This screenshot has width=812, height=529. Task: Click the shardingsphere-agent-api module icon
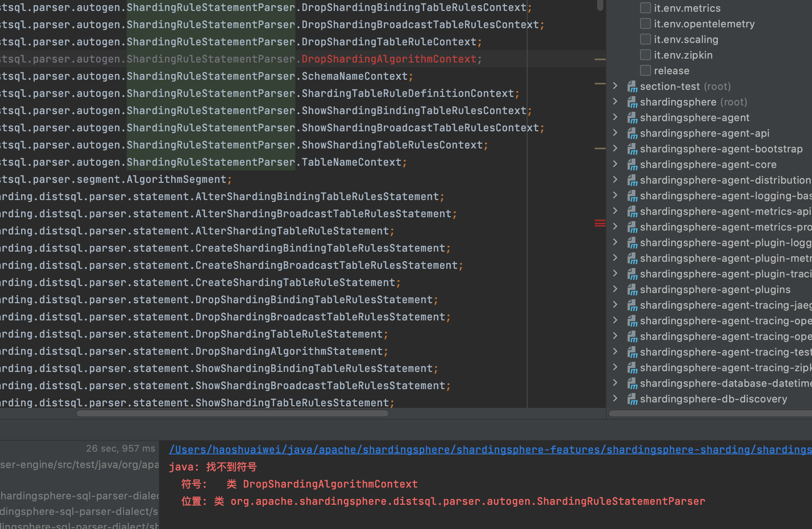[x=632, y=134]
